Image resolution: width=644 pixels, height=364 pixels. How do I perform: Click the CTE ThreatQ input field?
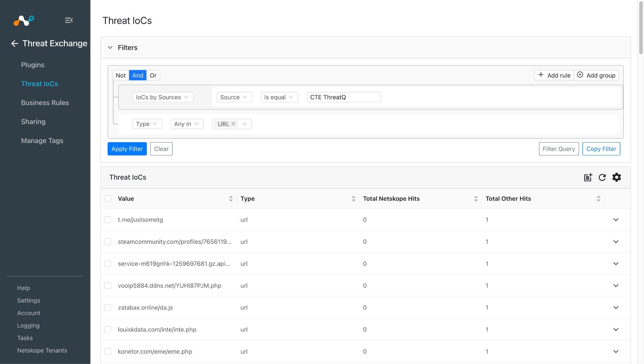344,97
